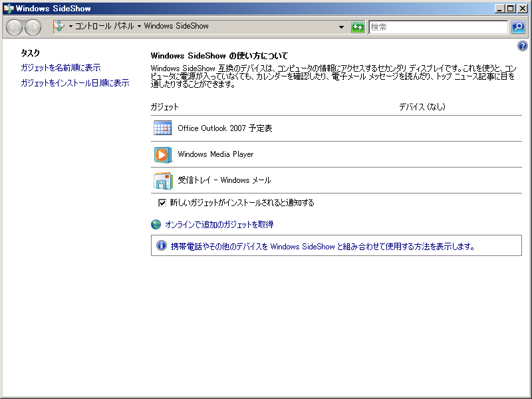Viewport: 532px width, 399px height.
Task: Click the green refresh button
Action: [x=358, y=27]
